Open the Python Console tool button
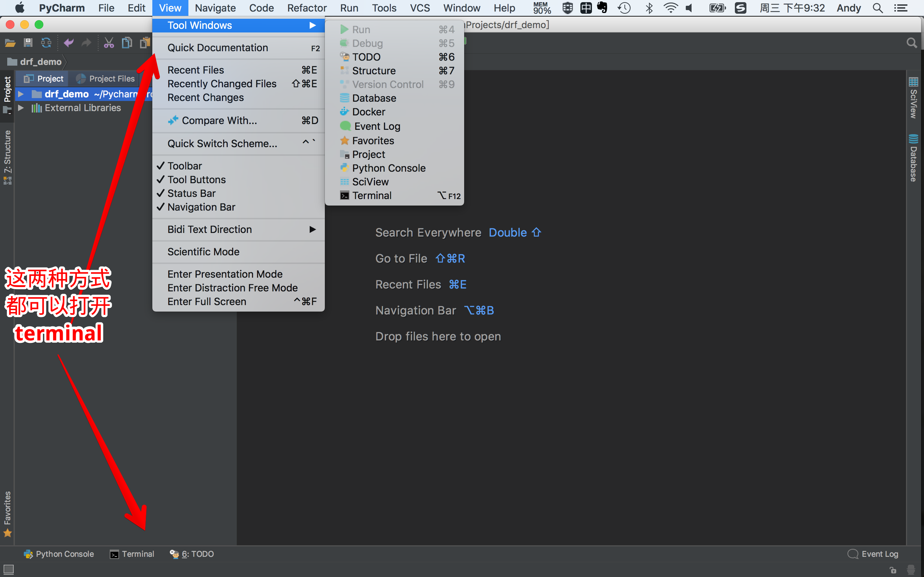 pos(59,554)
